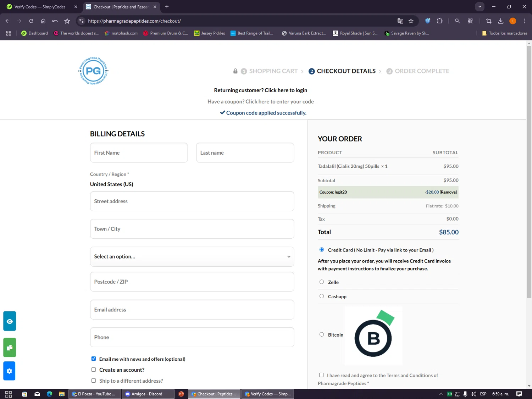
Task: Click the Town / City field
Action: tap(192, 229)
